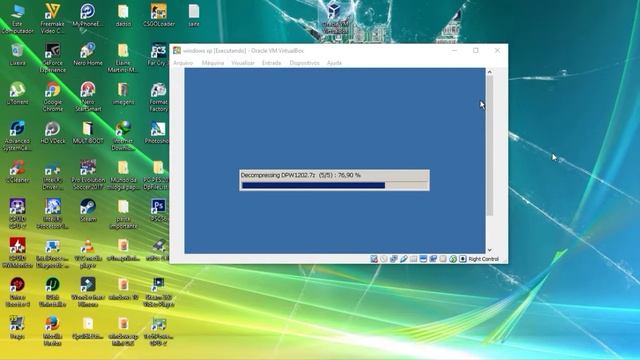Click the VirtualBox icon in the window title bar
The width and height of the screenshot is (640, 360).
coord(177,51)
